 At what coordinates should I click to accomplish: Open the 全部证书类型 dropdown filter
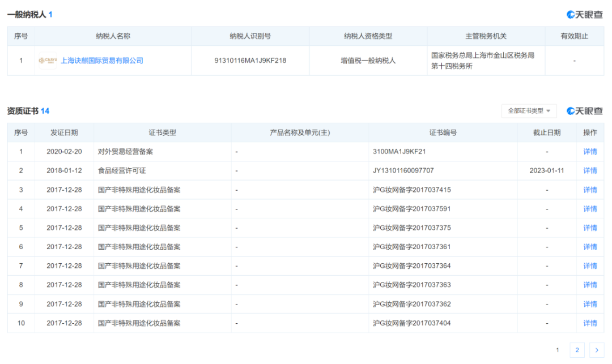[x=529, y=111]
